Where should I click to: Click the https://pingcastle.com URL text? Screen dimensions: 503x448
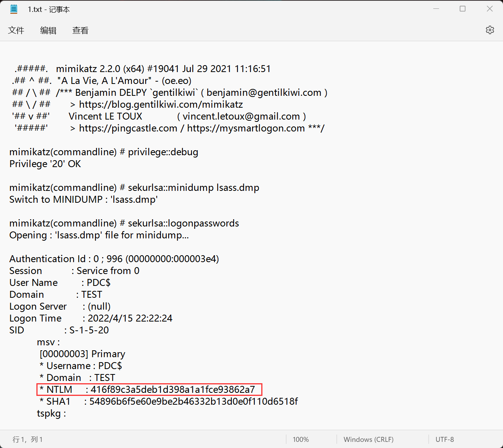[x=128, y=128]
